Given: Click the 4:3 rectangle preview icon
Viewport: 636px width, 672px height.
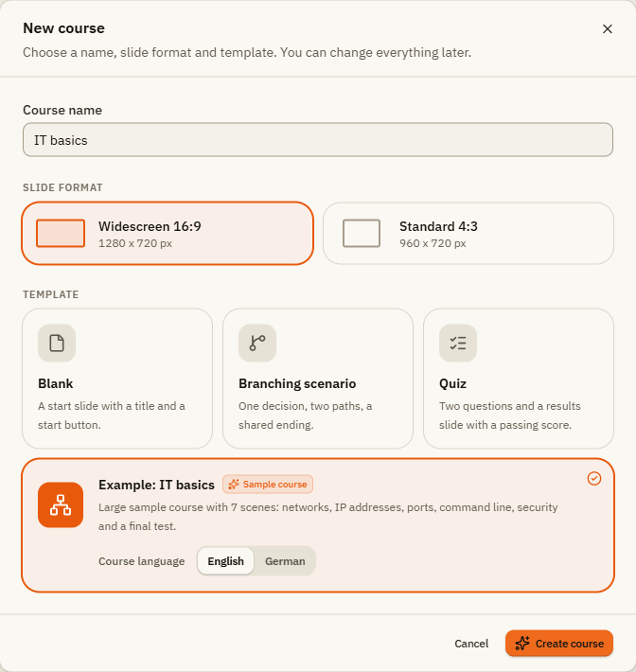Looking at the screenshot, I should tap(362, 233).
